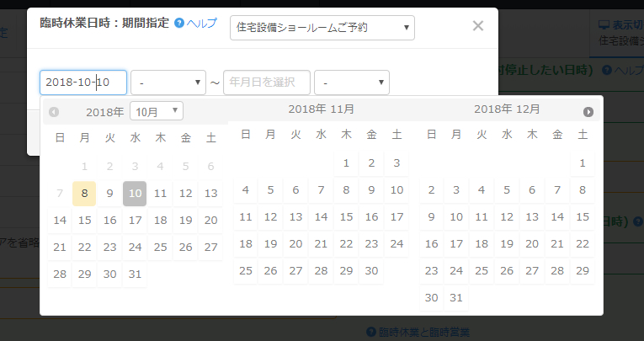Select October 10 selected date cell

(x=135, y=193)
